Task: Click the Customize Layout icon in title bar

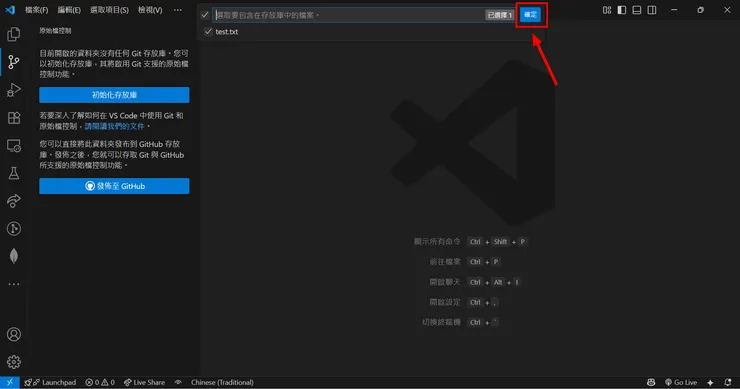Action: pos(607,10)
